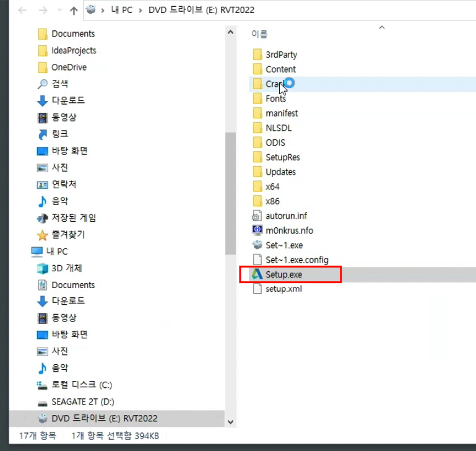Select the x86 folder
476x451 pixels.
tap(266, 201)
